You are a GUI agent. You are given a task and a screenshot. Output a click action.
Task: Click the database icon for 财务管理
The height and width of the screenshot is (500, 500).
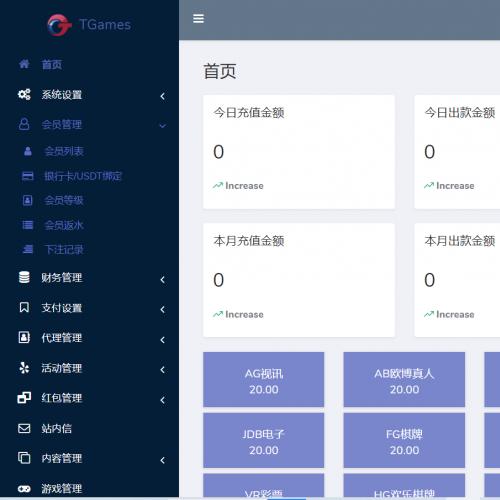(24, 277)
